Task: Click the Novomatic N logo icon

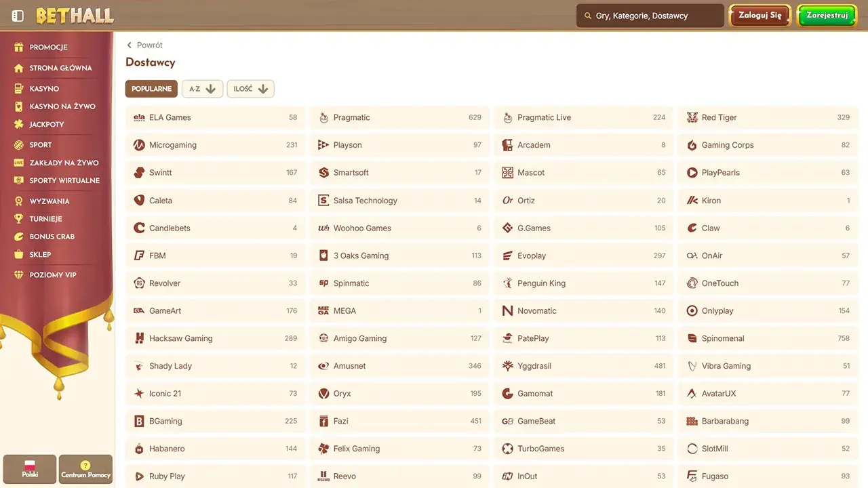Action: [507, 311]
